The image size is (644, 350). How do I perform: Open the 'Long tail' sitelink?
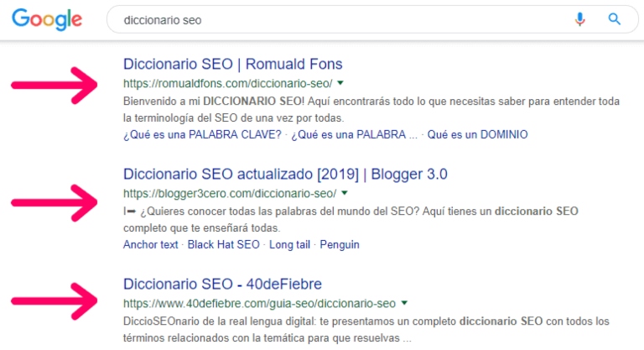[289, 245]
